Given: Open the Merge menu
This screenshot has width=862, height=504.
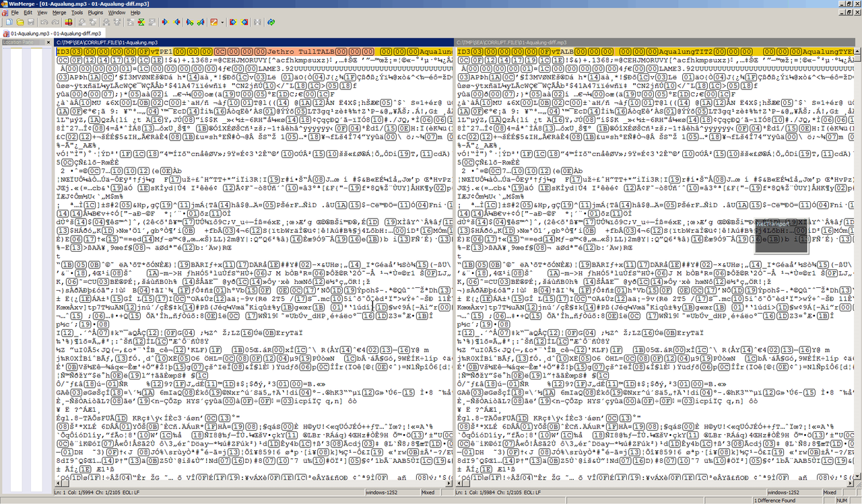Looking at the screenshot, I should point(59,13).
